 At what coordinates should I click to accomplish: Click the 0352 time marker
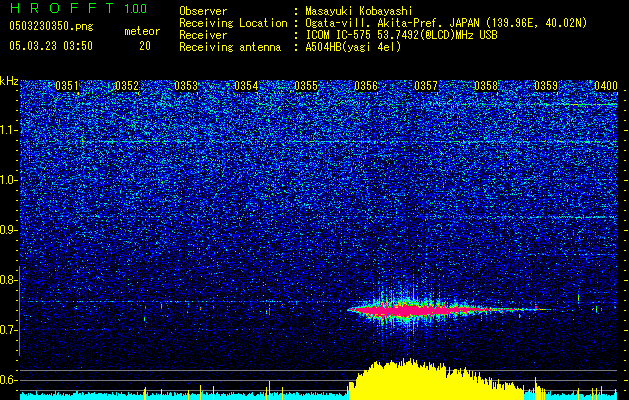tap(127, 86)
